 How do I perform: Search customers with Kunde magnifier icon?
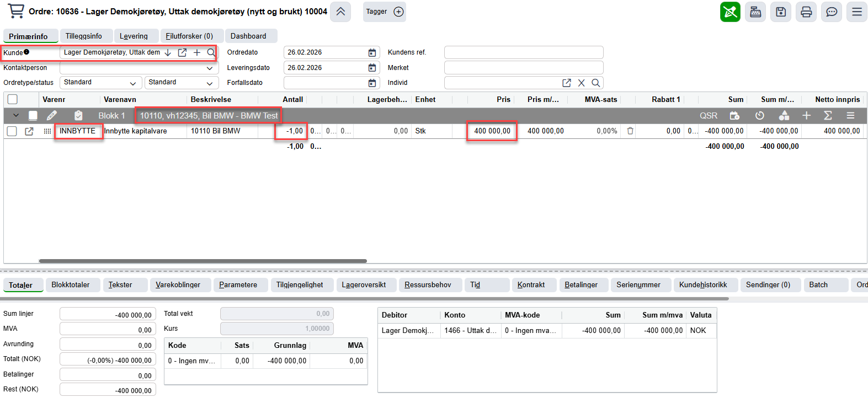click(211, 52)
